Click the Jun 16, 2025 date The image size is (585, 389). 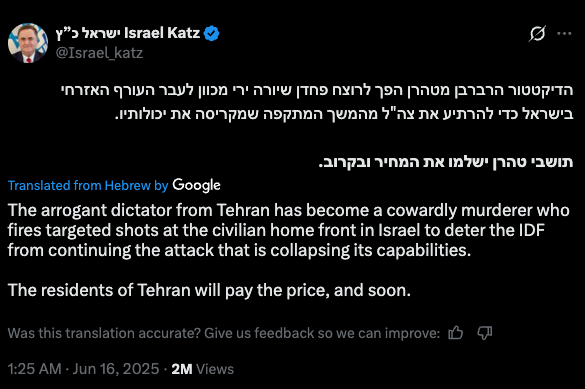click(x=116, y=369)
